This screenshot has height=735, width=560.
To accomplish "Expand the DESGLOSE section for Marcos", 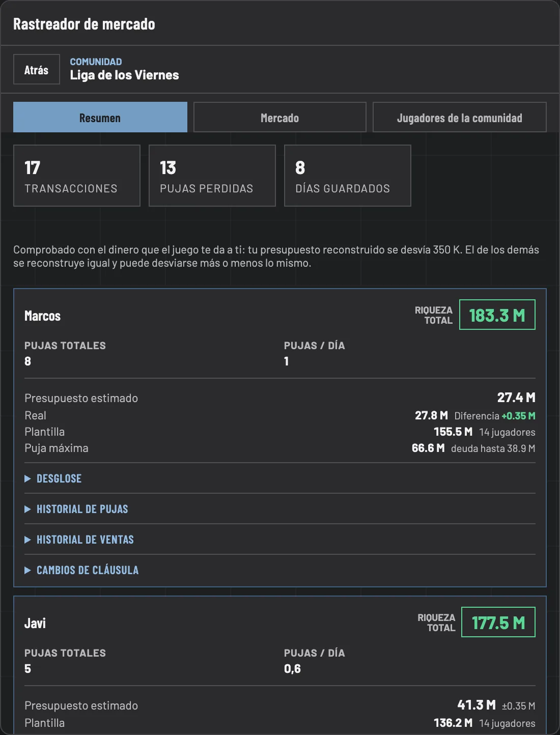I will 280,478.
